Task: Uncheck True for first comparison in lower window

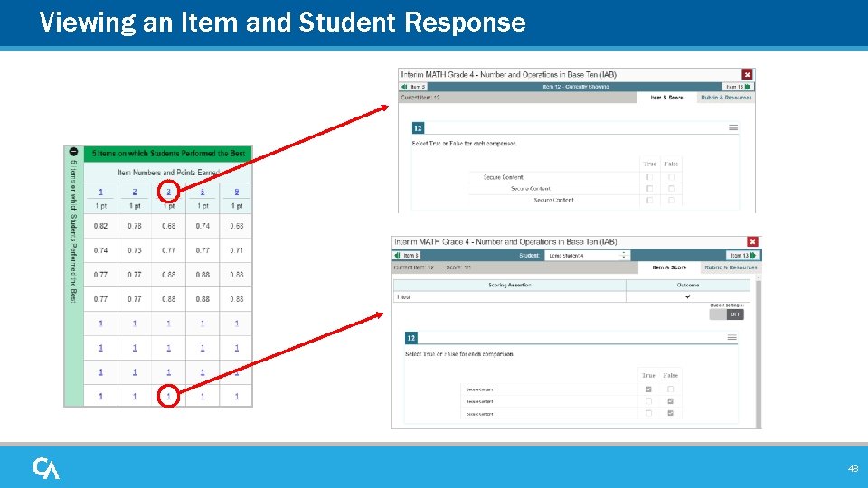Action: tap(648, 389)
